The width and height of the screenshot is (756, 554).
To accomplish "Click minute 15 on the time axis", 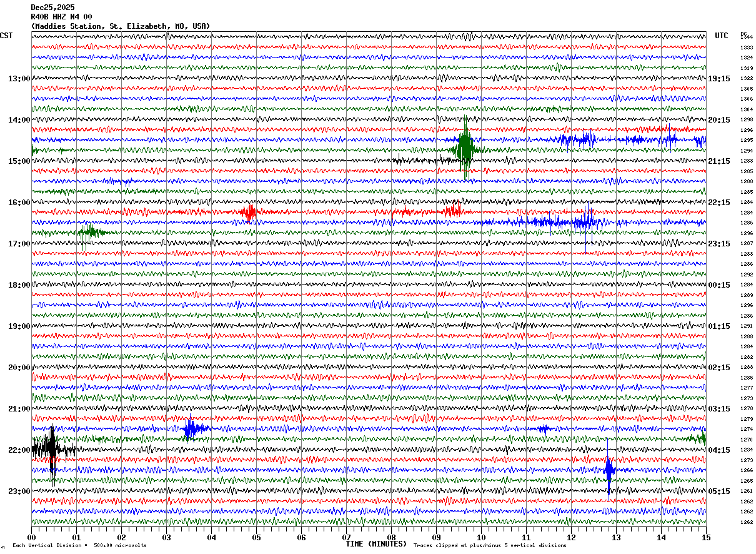I will tap(705, 538).
